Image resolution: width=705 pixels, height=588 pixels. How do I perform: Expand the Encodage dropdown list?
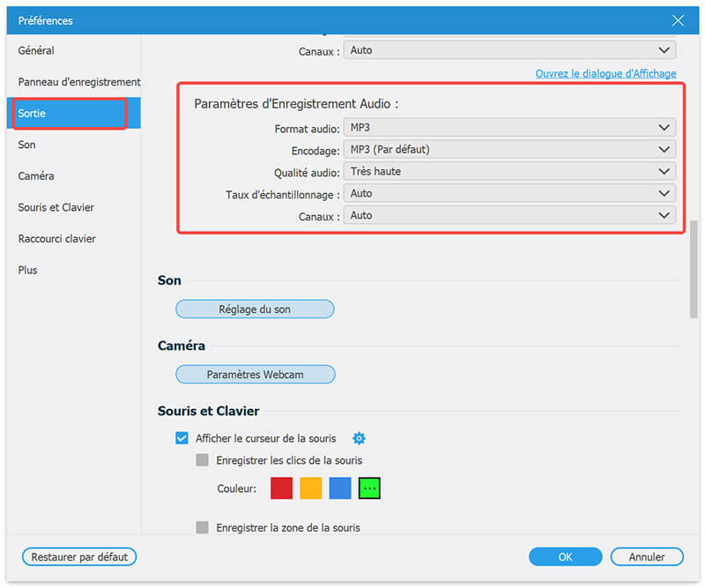point(509,150)
